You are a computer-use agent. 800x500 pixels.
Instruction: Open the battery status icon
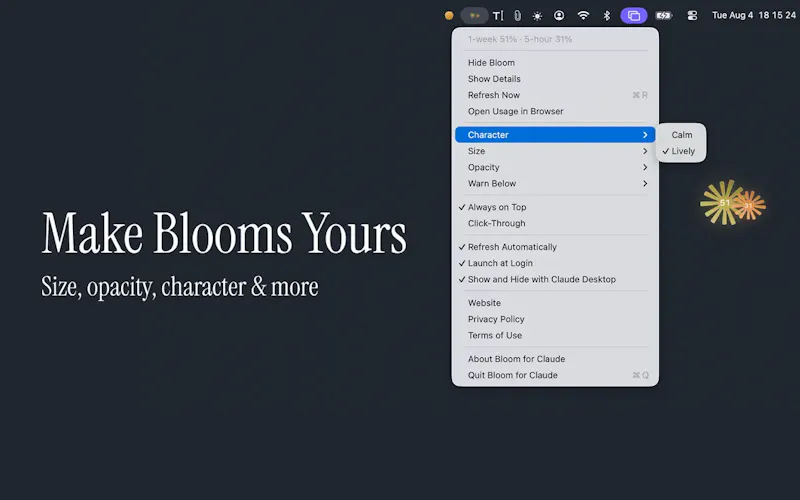(x=663, y=16)
